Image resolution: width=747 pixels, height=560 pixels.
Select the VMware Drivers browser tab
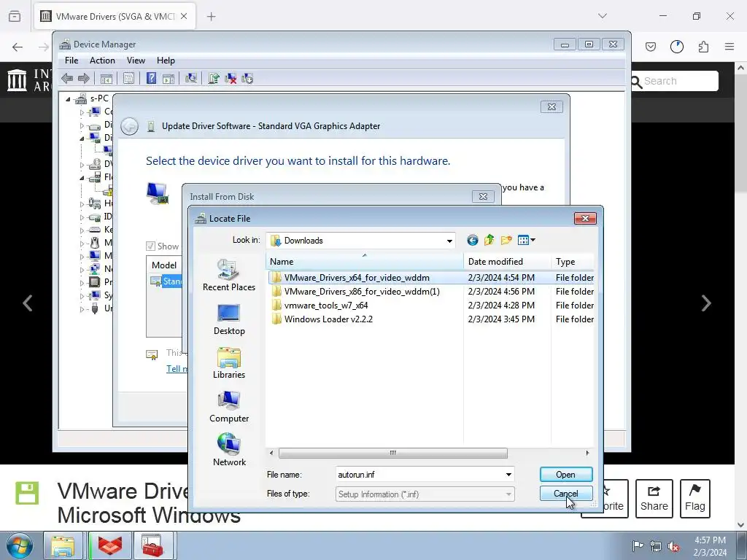coord(115,16)
